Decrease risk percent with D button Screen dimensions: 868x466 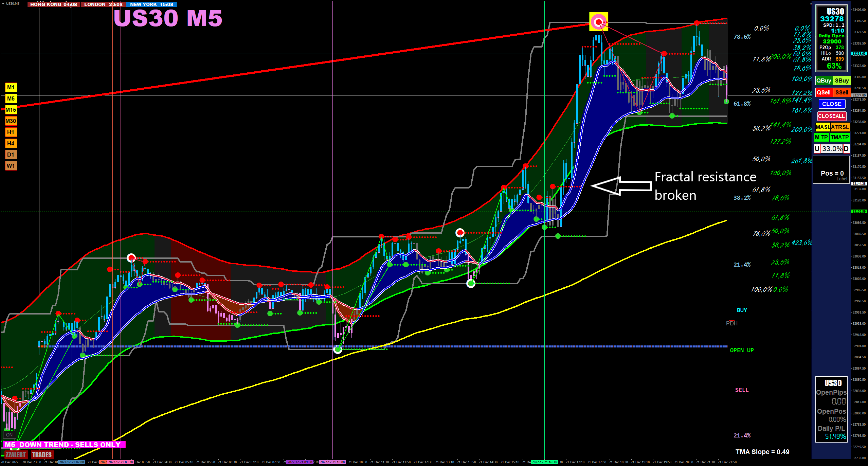pyautogui.click(x=846, y=148)
